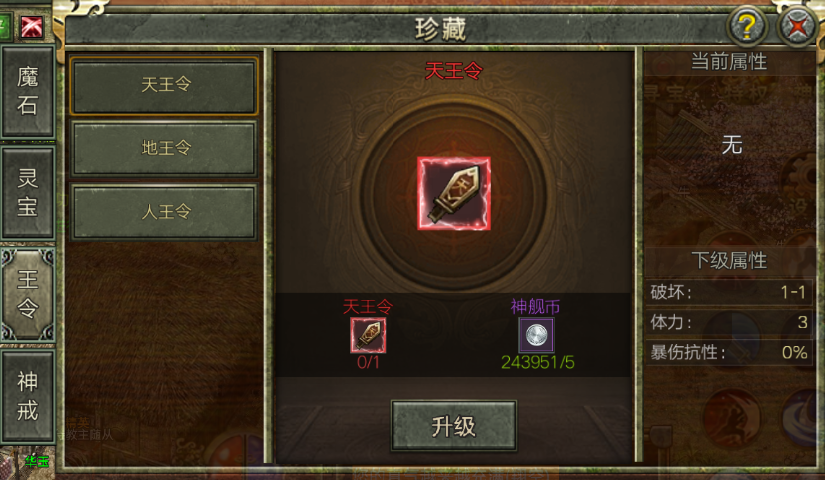Open the 神戒 side tab

coord(28,396)
